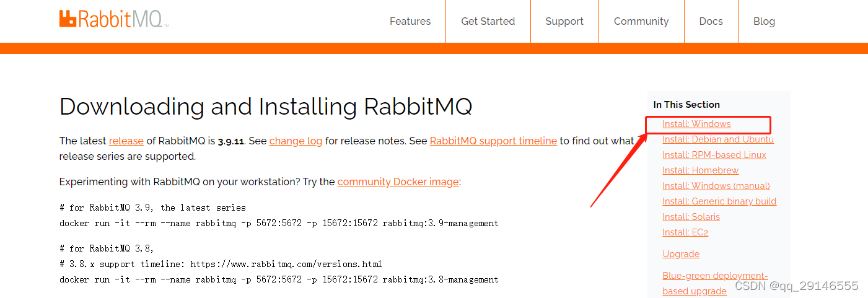The image size is (868, 298).
Task: Open the Community menu item
Action: click(641, 21)
